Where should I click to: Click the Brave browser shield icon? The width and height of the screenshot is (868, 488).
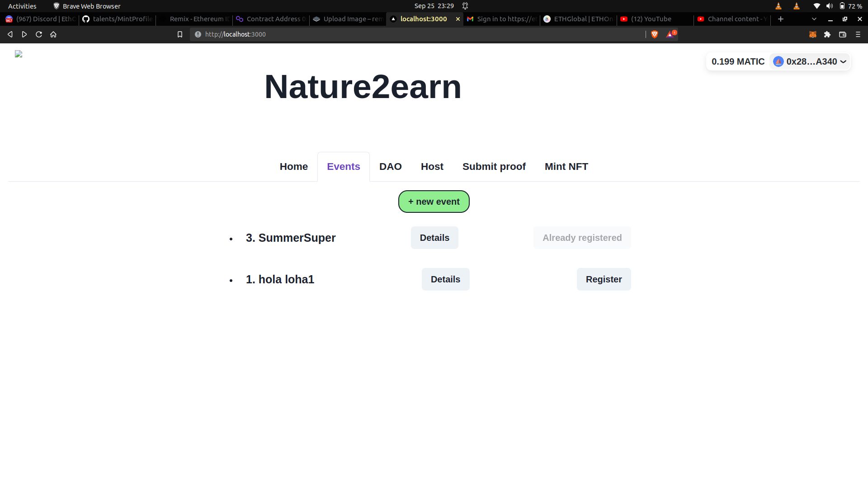coord(655,34)
